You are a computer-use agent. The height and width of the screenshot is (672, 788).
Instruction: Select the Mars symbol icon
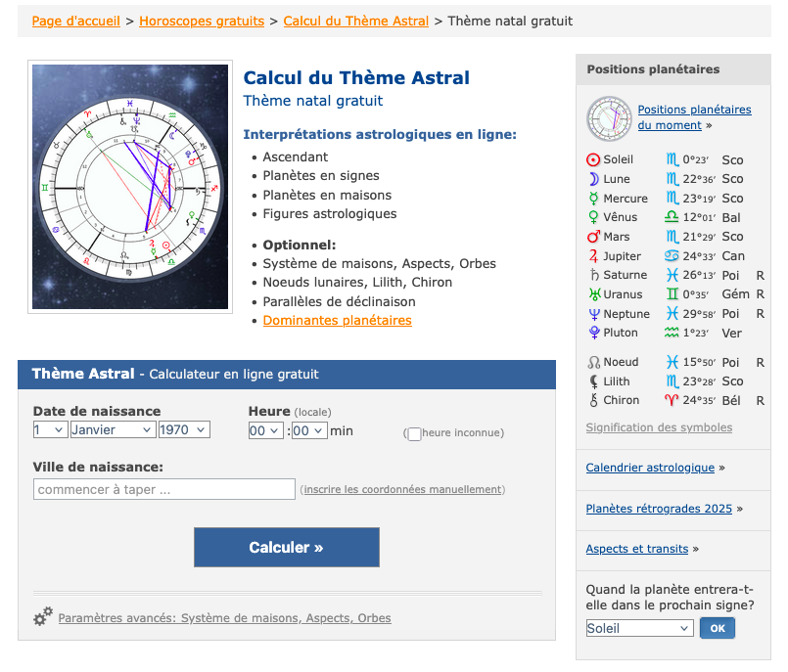tap(595, 236)
